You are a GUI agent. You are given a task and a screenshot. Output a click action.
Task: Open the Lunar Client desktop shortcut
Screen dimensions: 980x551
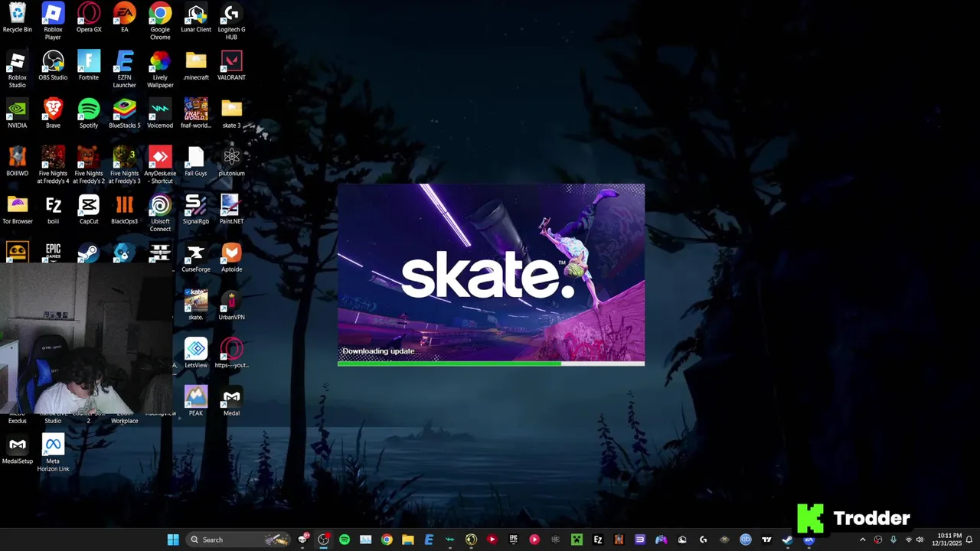pos(196,18)
